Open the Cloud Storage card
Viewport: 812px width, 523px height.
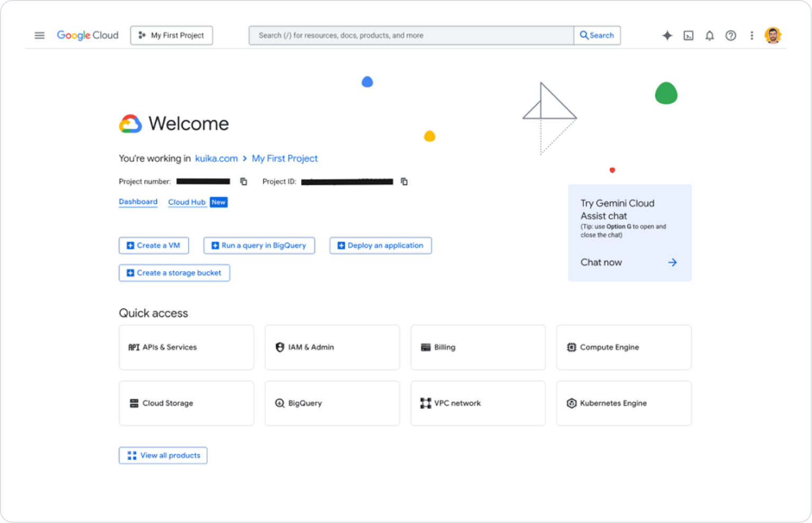(x=186, y=403)
